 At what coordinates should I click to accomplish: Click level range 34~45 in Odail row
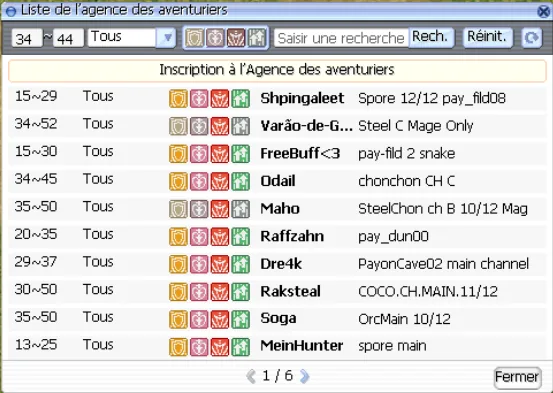point(36,179)
